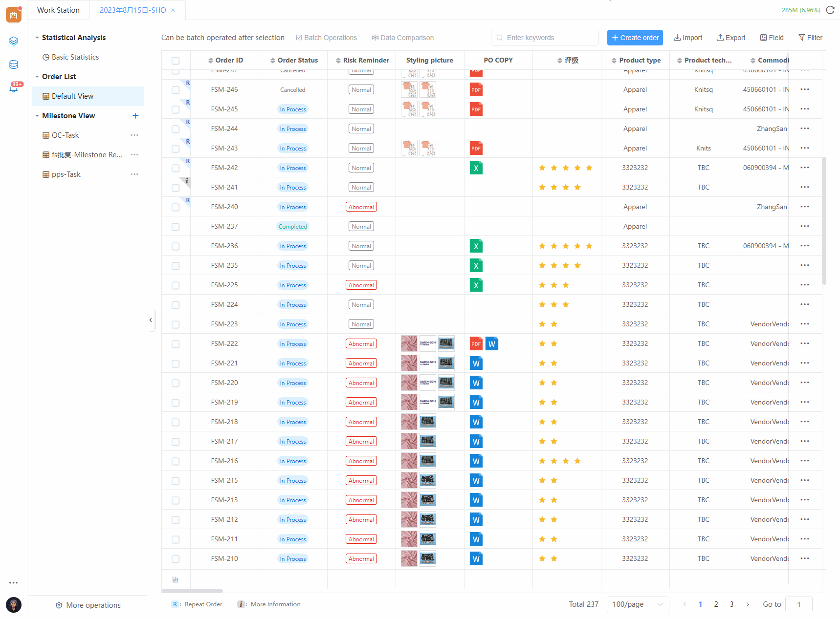Click the Create order button
This screenshot has height=620, width=840.
(635, 38)
